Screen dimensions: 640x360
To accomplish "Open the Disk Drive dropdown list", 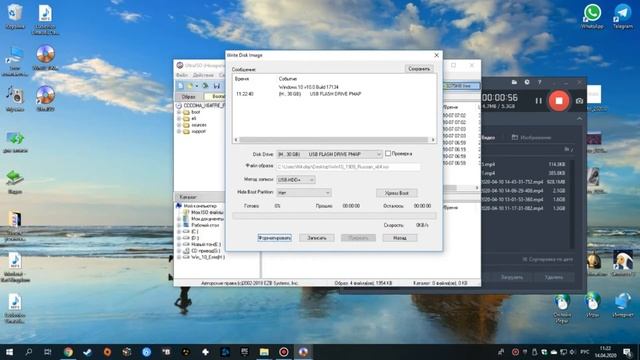I will coord(329,154).
